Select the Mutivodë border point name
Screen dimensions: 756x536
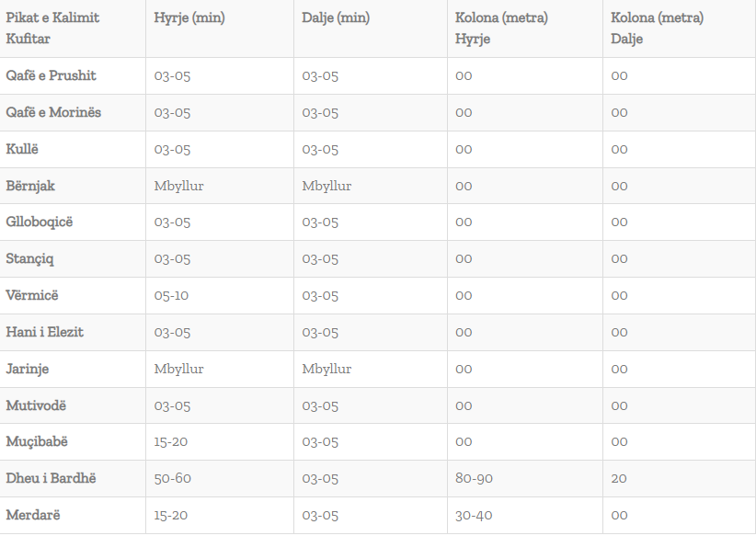36,405
